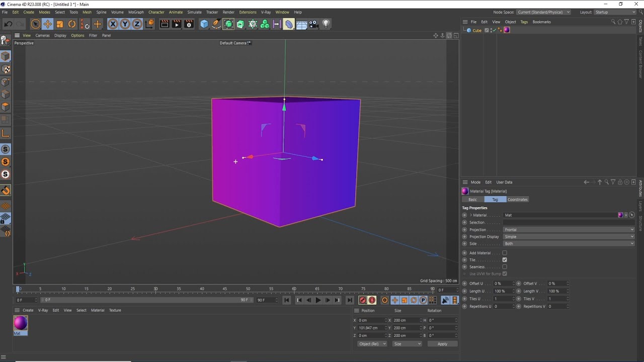
Task: Open the Layout Startup dropdown
Action: 615,12
